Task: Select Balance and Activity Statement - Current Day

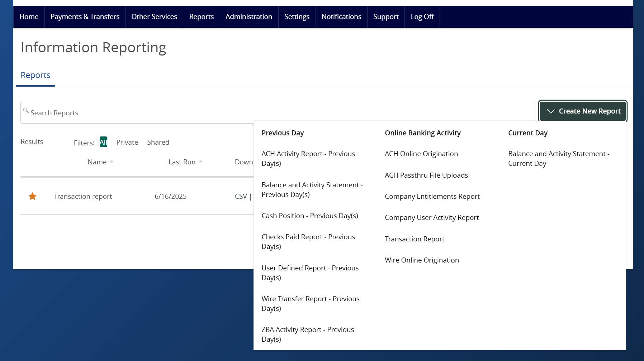Action: coord(558,158)
